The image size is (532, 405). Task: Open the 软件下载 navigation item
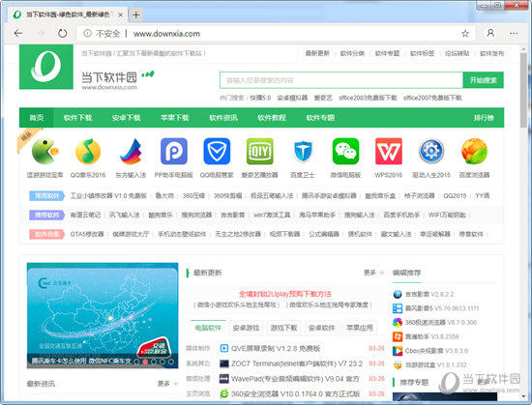tap(77, 118)
